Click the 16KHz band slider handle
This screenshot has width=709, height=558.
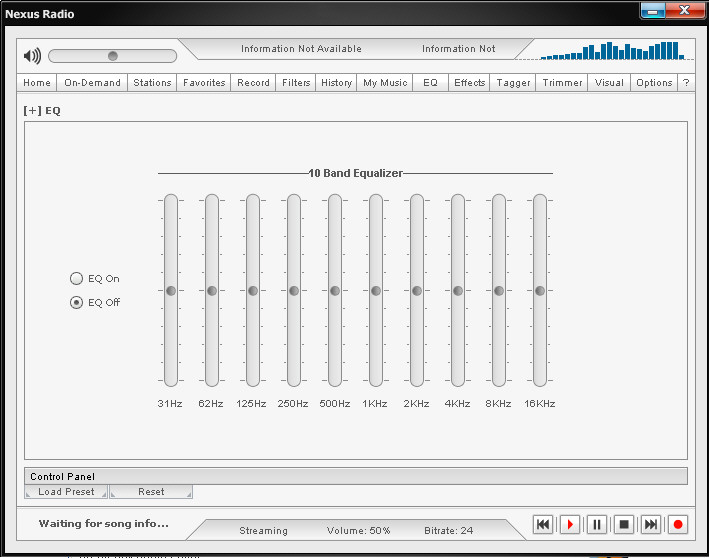point(540,291)
